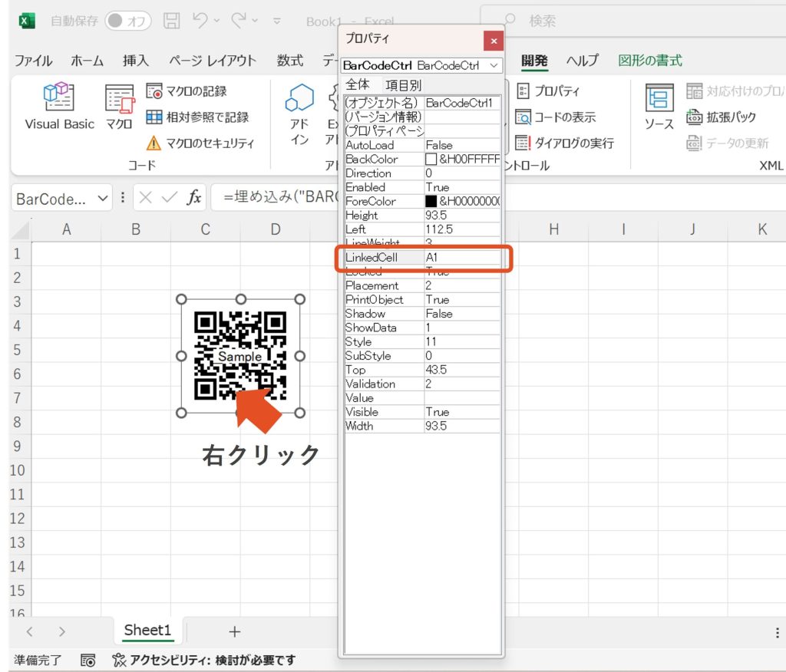Select the Style property value 11
This screenshot has height=672, width=786.
pos(462,342)
